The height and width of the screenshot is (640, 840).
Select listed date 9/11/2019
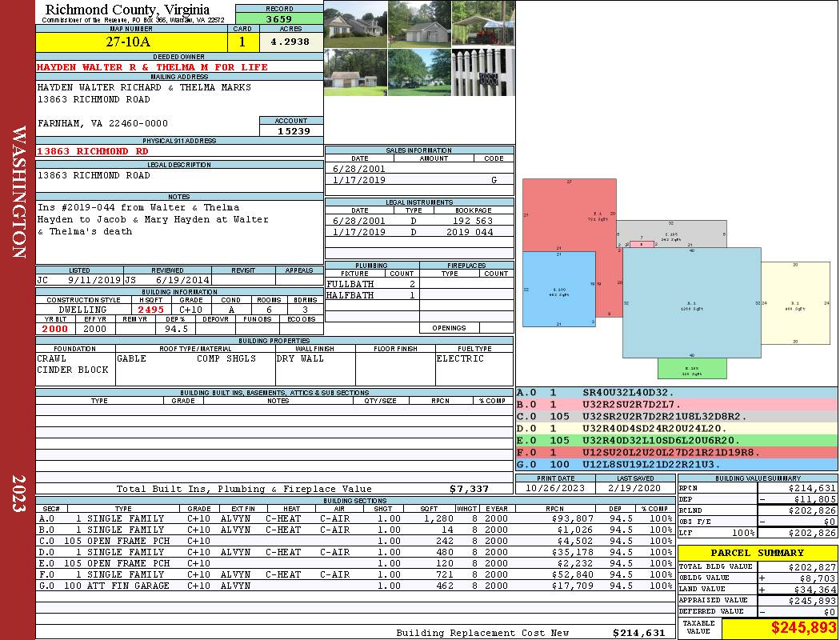94,280
